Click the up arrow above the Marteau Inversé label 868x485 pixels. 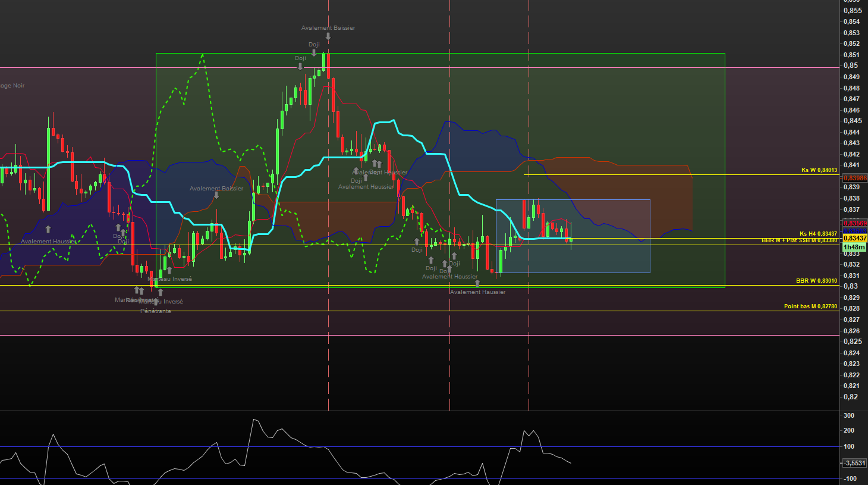(169, 270)
